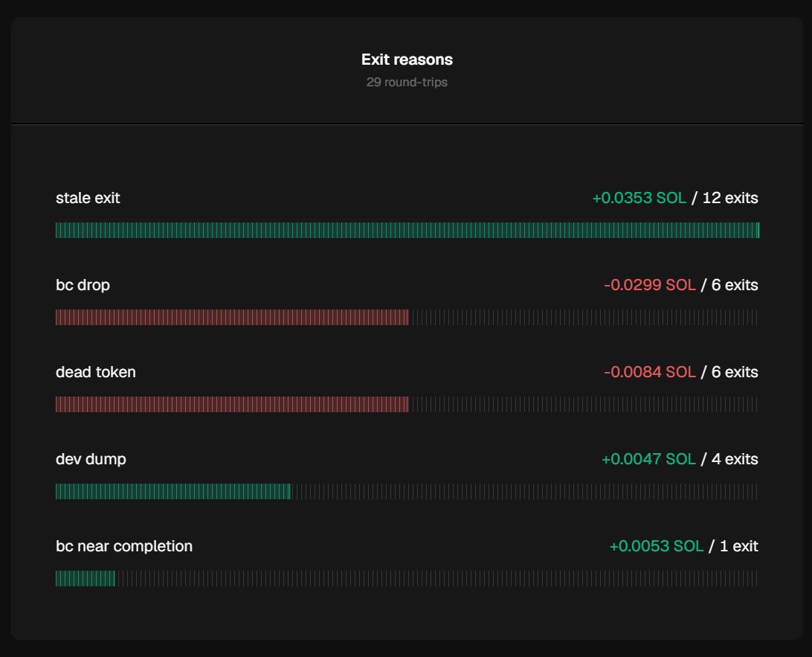Click the bc near completion green bar
The width and height of the screenshot is (812, 657).
coord(85,578)
